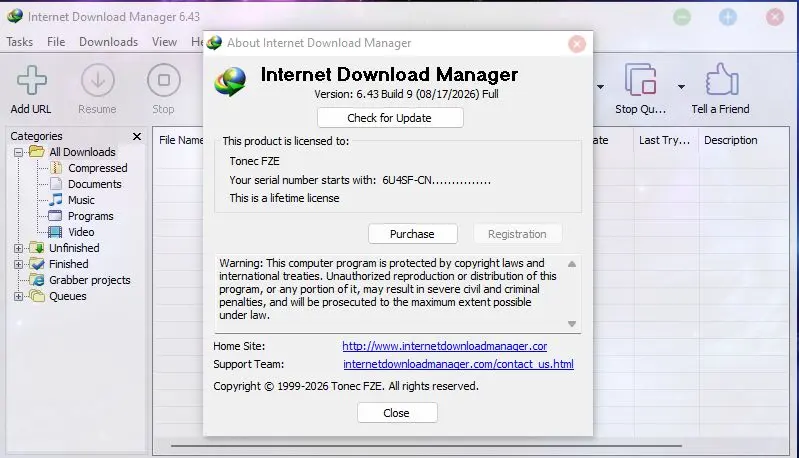Collapse the All Downloads tree node
The width and height of the screenshot is (799, 458).
[x=18, y=152]
